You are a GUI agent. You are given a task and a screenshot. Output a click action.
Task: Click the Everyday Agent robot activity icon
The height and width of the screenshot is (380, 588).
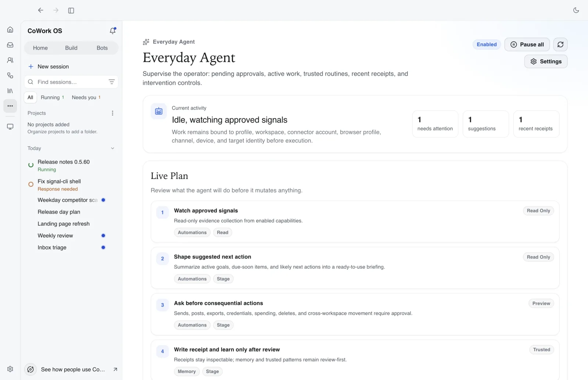[159, 111]
